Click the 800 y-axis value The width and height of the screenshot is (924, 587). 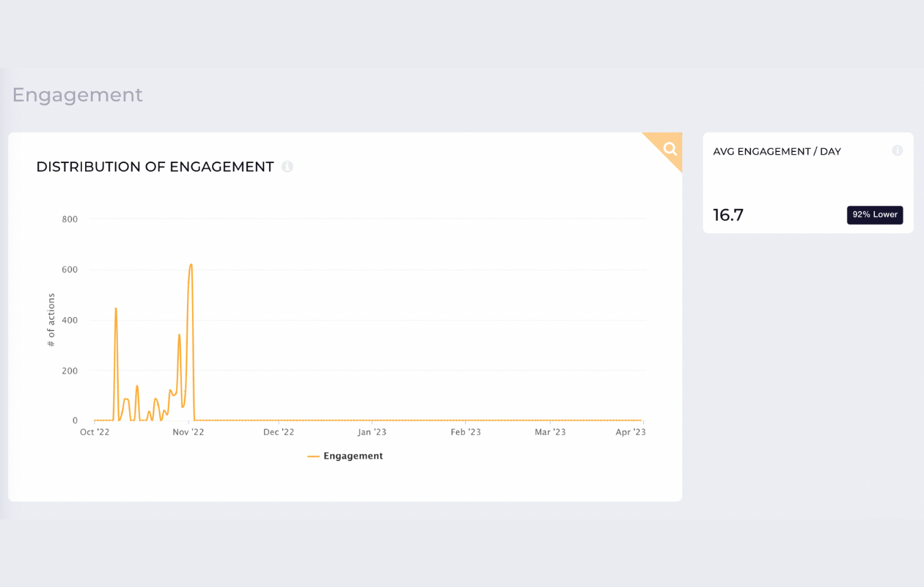[70, 219]
